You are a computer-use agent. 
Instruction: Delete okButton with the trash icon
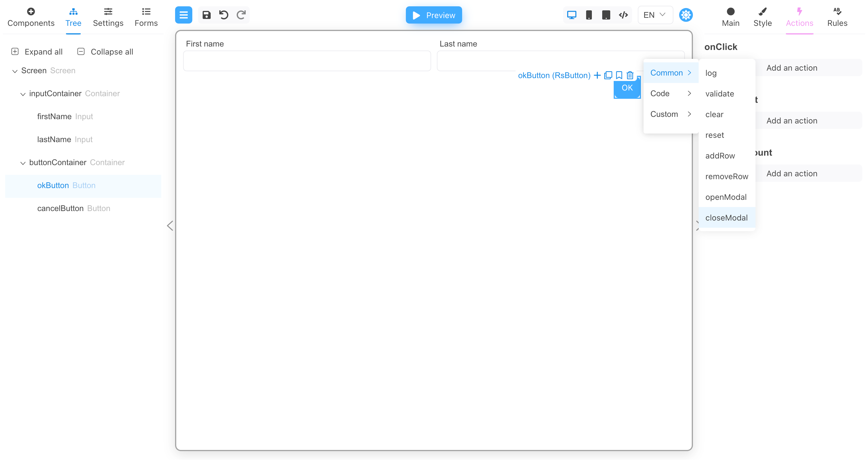[630, 75]
